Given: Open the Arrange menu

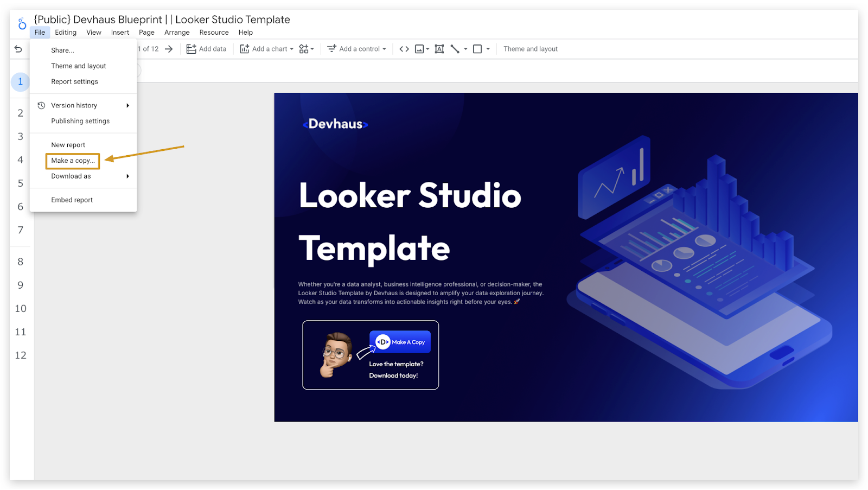Looking at the screenshot, I should pos(177,33).
